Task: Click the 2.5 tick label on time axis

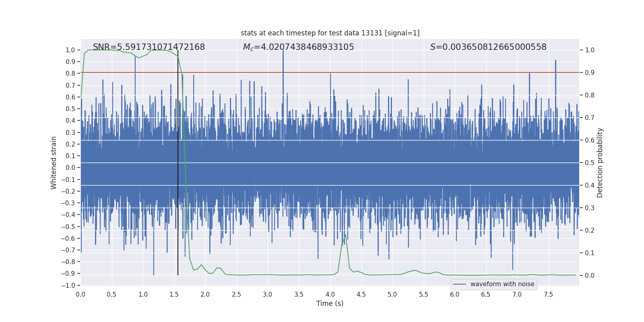Action: point(236,294)
